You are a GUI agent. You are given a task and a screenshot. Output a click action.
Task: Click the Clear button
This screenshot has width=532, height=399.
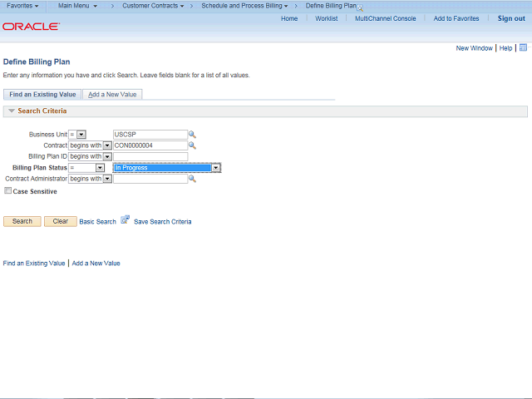coord(61,221)
